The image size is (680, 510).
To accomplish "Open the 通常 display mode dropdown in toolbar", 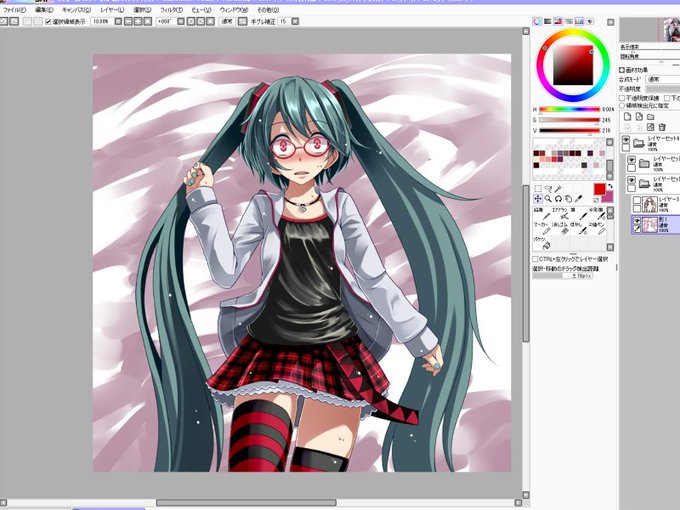I will pyautogui.click(x=227, y=21).
